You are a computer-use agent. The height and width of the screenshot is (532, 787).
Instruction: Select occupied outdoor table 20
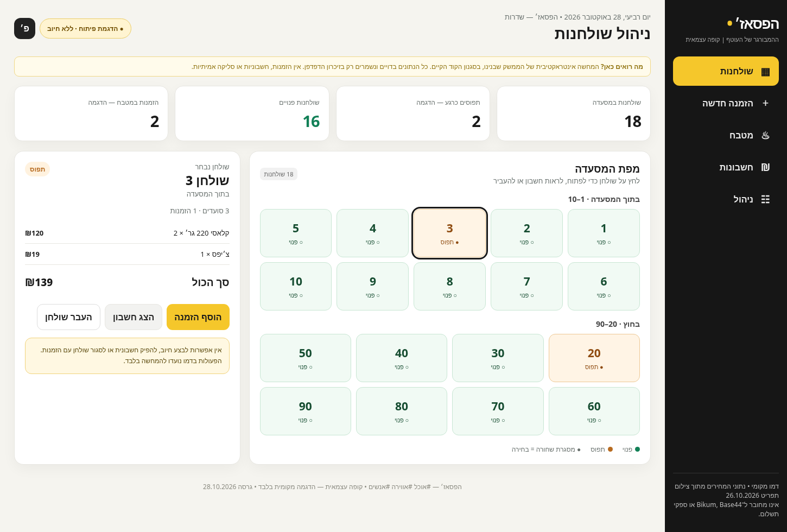click(x=594, y=358)
